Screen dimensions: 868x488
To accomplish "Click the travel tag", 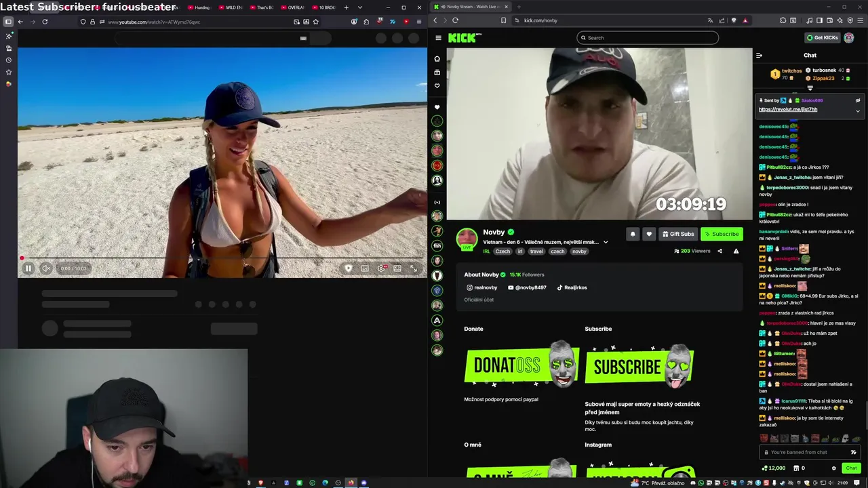I will coord(536,251).
